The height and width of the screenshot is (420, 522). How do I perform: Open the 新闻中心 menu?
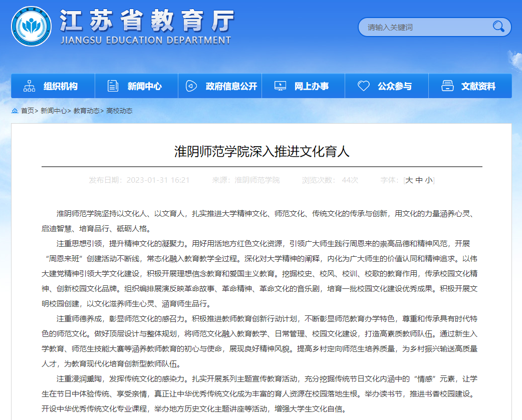pyautogui.click(x=136, y=86)
